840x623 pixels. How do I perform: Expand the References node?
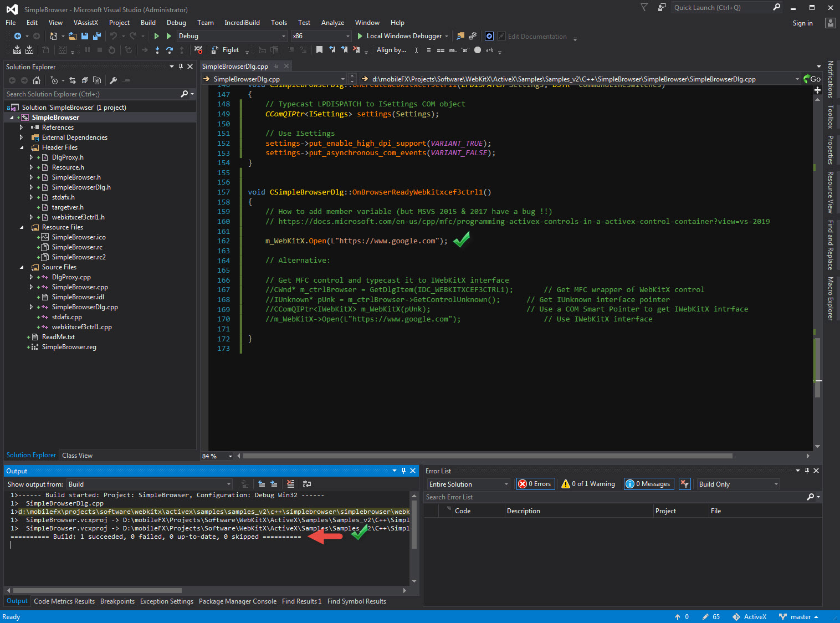pyautogui.click(x=21, y=127)
